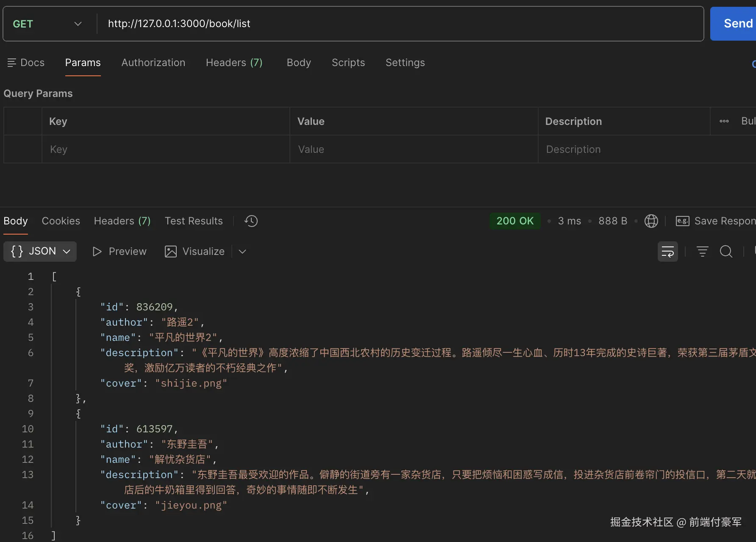This screenshot has width=756, height=542.
Task: Open the Settings tab
Action: 405,63
